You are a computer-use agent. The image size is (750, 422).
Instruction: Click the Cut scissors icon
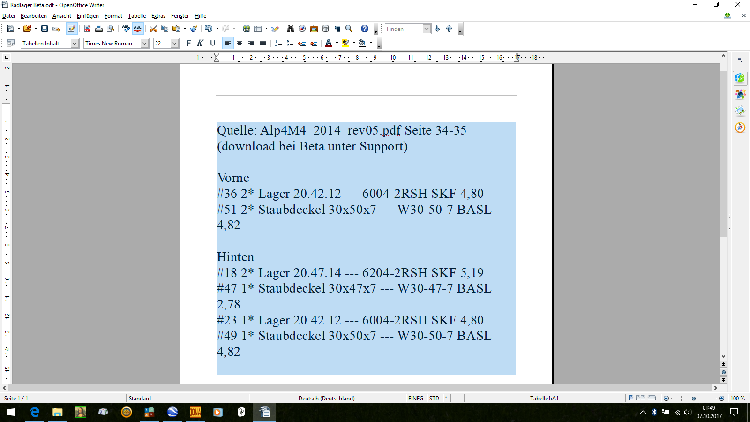153,29
